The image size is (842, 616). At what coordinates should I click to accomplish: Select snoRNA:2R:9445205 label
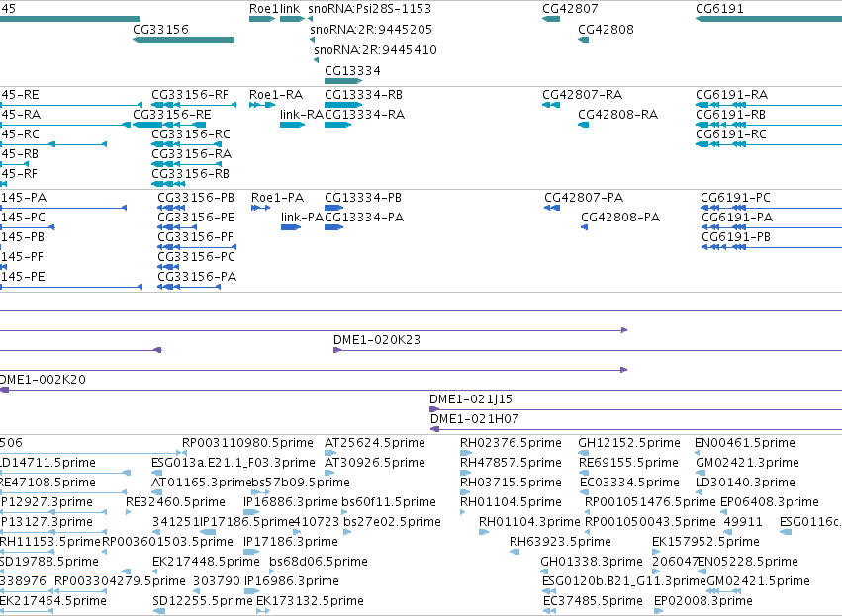tap(371, 30)
